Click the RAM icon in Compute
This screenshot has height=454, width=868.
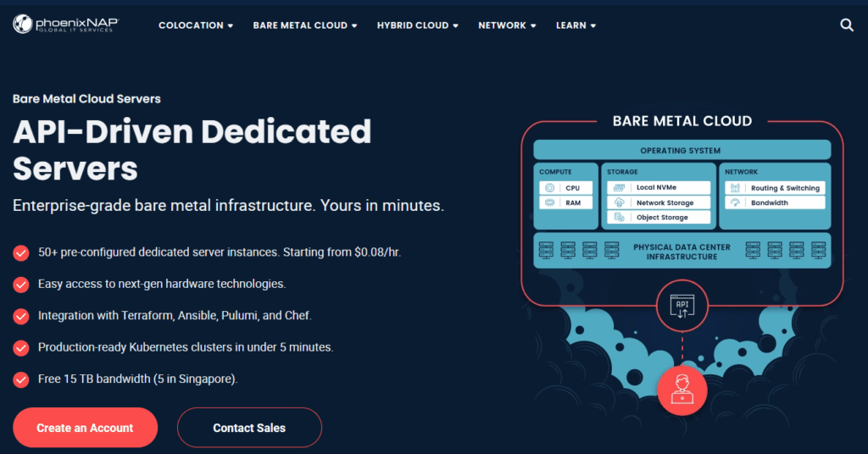tap(549, 202)
